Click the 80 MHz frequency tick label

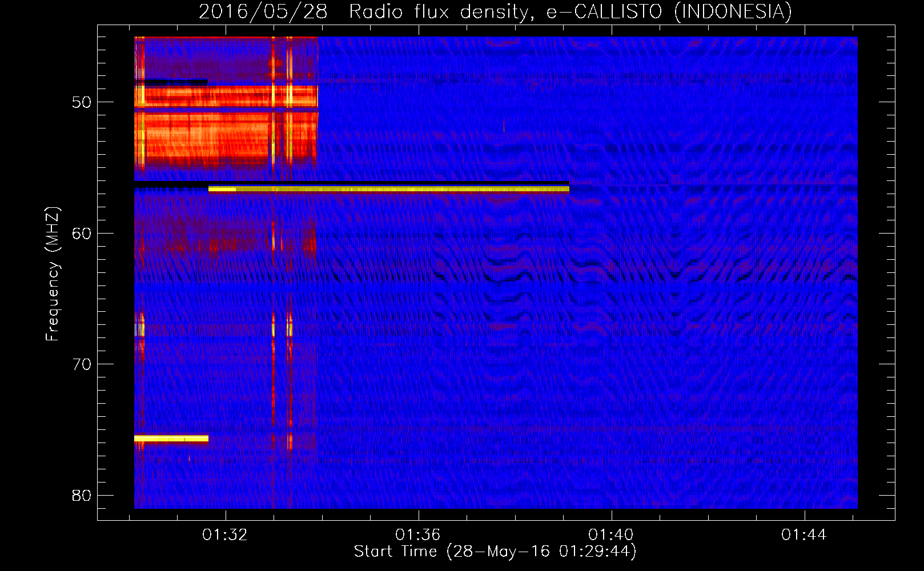82,495
